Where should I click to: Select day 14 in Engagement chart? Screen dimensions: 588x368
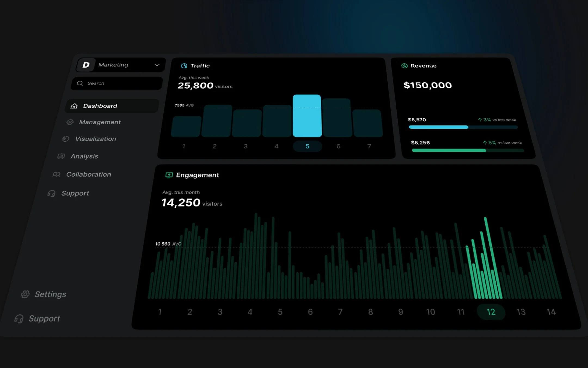[551, 312]
